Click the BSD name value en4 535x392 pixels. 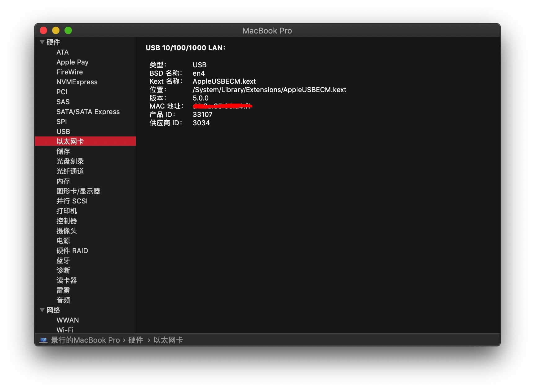click(199, 73)
